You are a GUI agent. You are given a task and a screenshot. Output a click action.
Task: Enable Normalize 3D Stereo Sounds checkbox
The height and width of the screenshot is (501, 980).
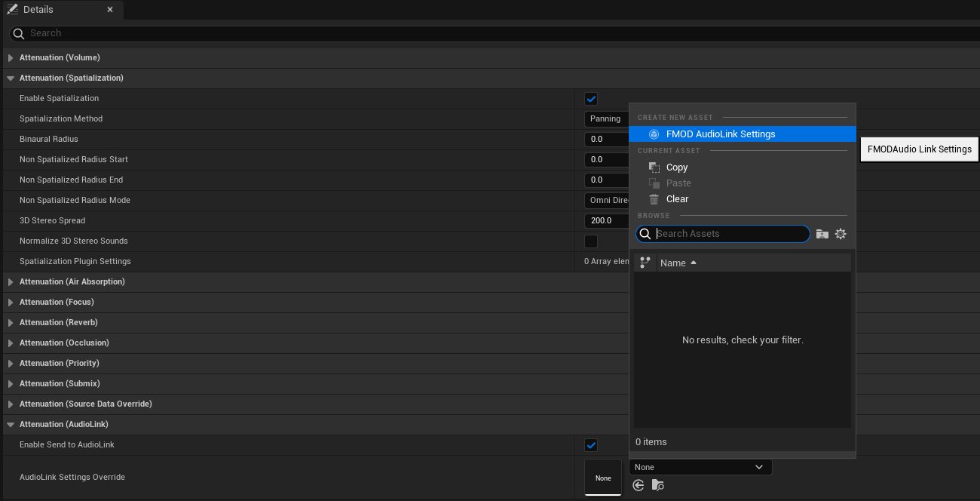click(591, 241)
